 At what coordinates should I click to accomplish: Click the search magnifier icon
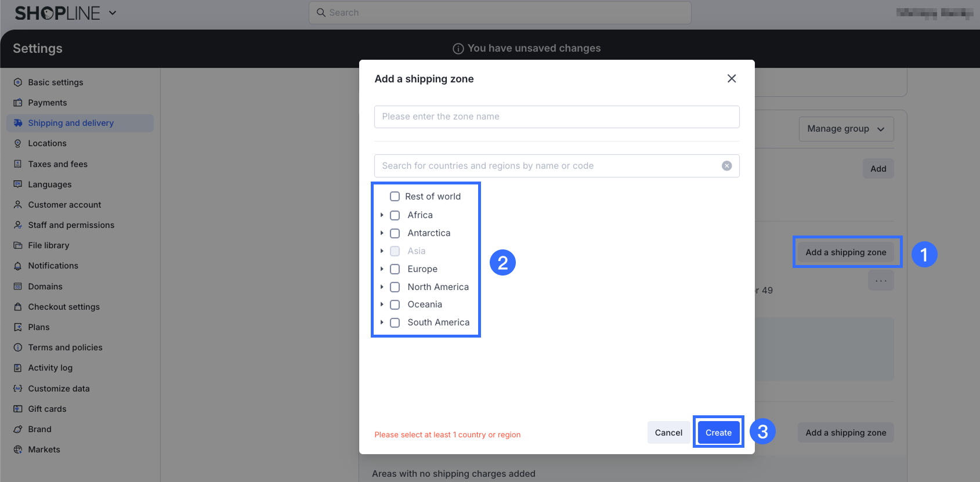321,12
